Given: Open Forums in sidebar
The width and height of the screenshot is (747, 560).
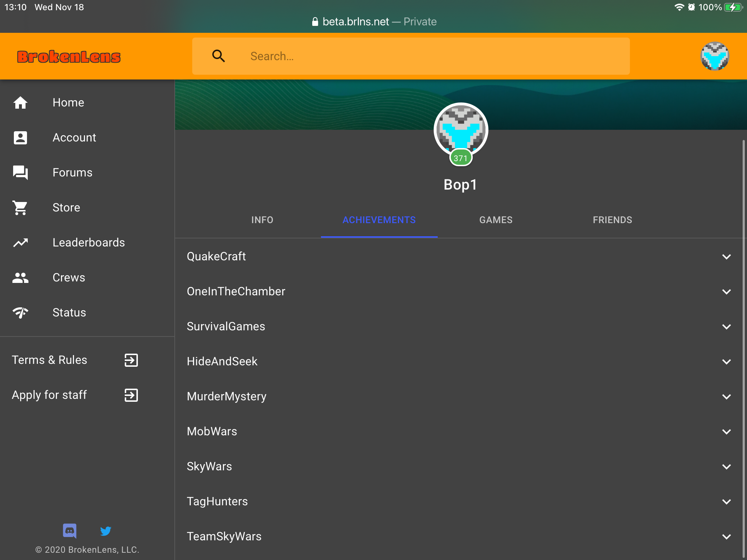Looking at the screenshot, I should 87,172.
